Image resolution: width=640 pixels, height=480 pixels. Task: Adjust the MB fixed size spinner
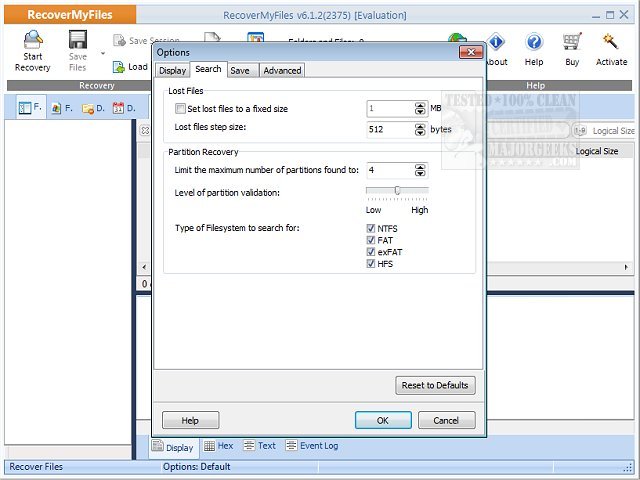(420, 109)
